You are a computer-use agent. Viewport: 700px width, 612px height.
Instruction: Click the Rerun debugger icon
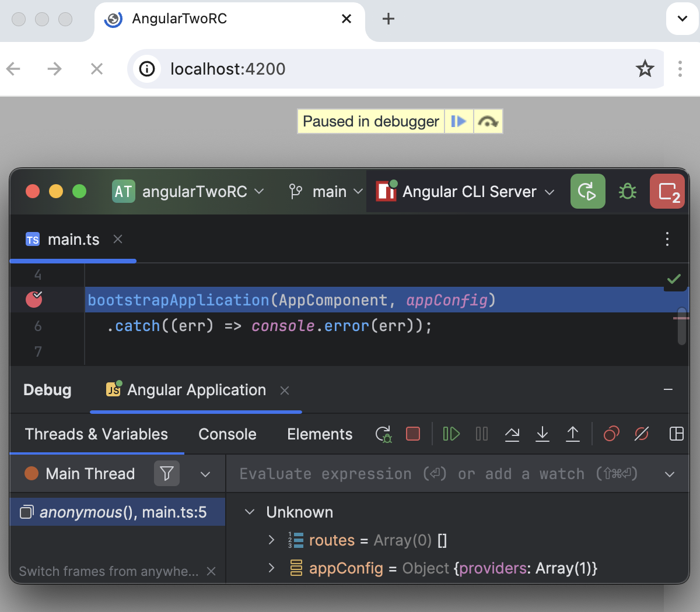pyautogui.click(x=383, y=434)
